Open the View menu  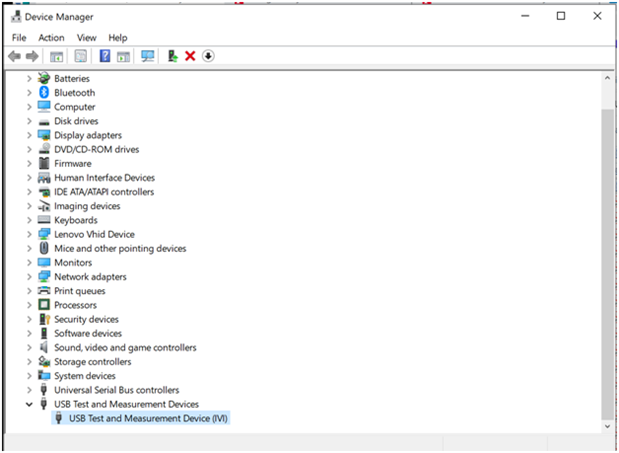click(x=86, y=38)
